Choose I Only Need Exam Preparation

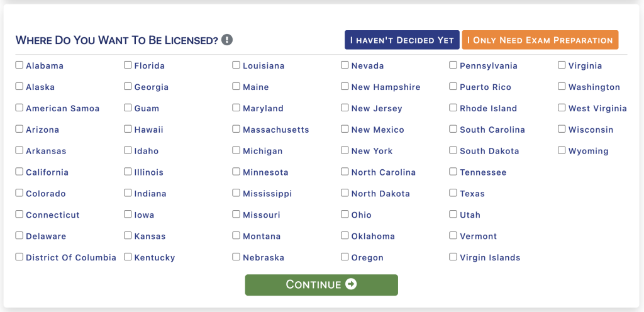540,40
